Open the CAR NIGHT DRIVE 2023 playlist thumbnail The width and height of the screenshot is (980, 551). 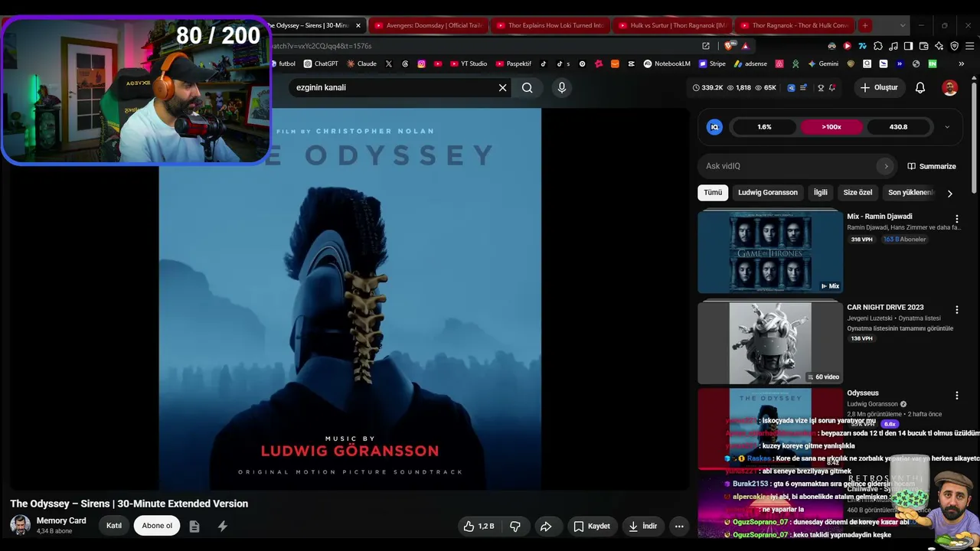point(770,343)
